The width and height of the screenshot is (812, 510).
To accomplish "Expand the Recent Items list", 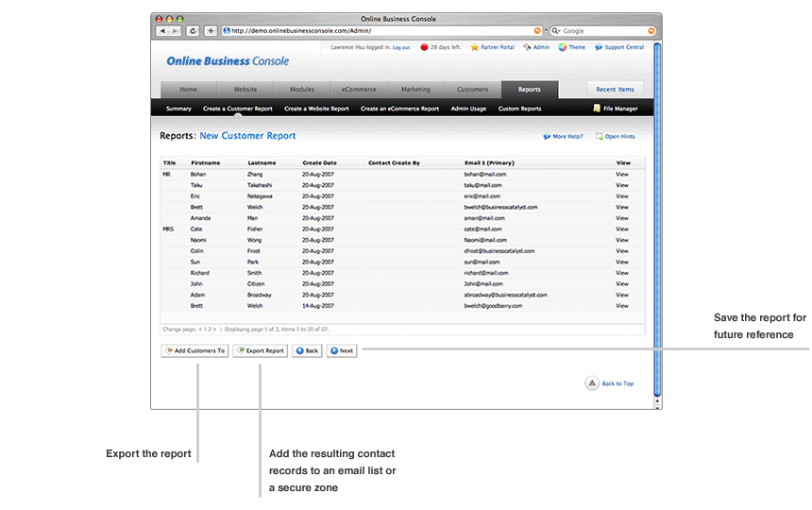I will (x=615, y=90).
